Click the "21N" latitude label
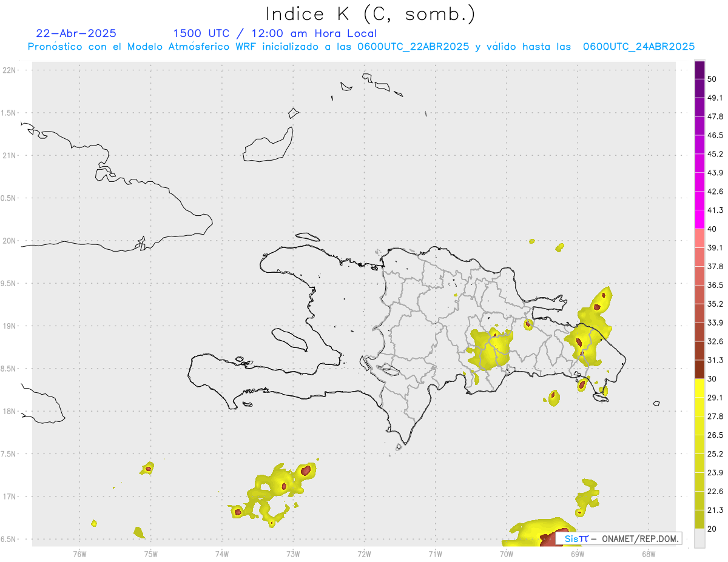 pyautogui.click(x=9, y=155)
